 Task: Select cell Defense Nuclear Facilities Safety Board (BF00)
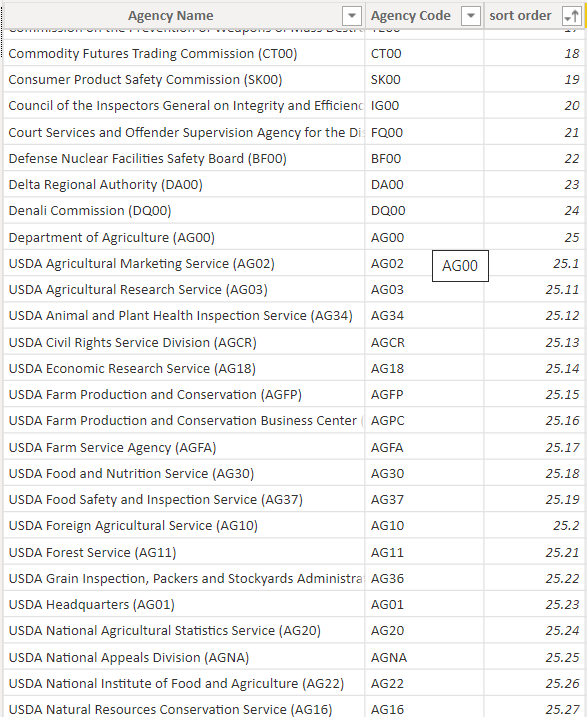(x=184, y=159)
